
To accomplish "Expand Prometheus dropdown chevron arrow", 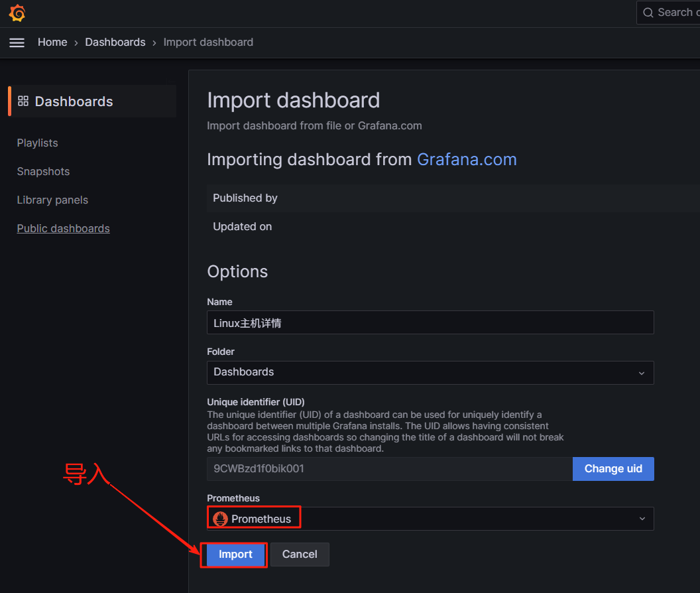I will pos(642,519).
